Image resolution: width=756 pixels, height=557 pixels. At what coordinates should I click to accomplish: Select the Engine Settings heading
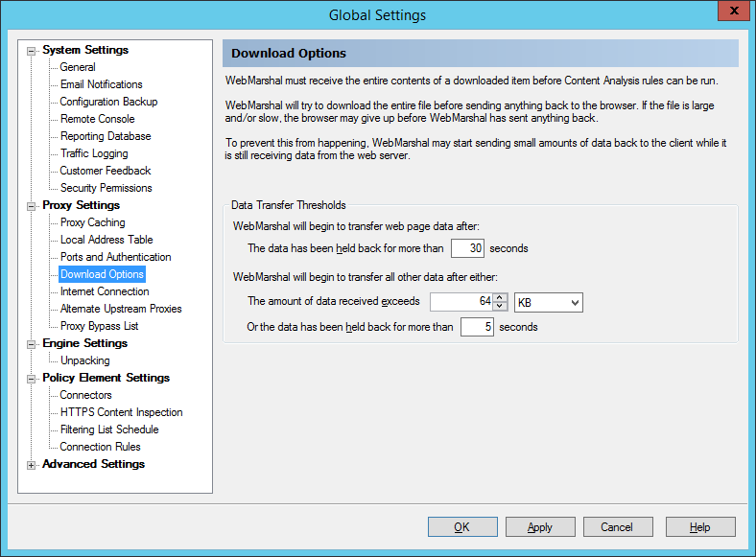84,343
